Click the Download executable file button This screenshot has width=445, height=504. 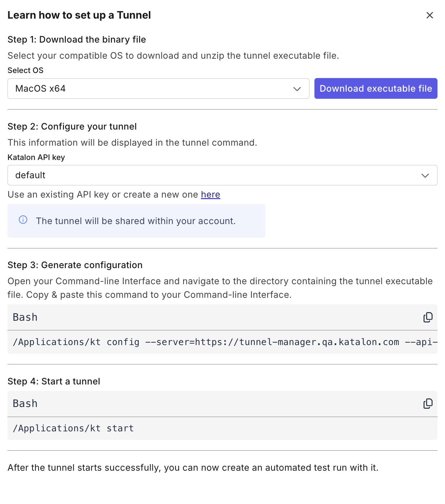tap(376, 88)
